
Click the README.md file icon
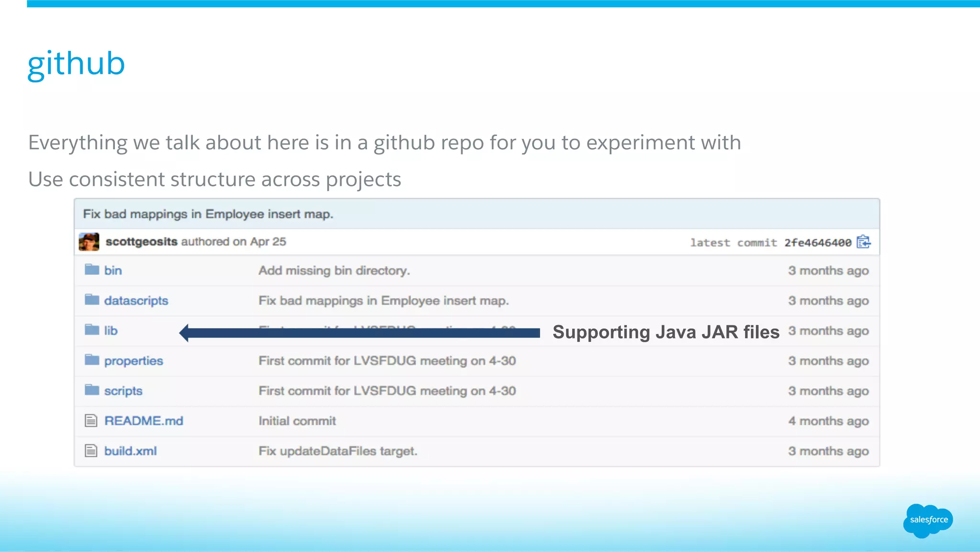[x=91, y=421]
